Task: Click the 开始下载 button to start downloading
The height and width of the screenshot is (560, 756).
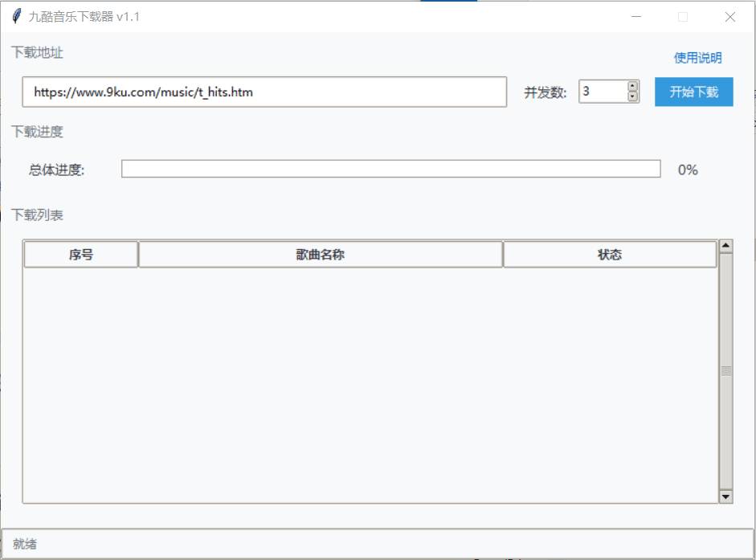Action: click(x=694, y=92)
